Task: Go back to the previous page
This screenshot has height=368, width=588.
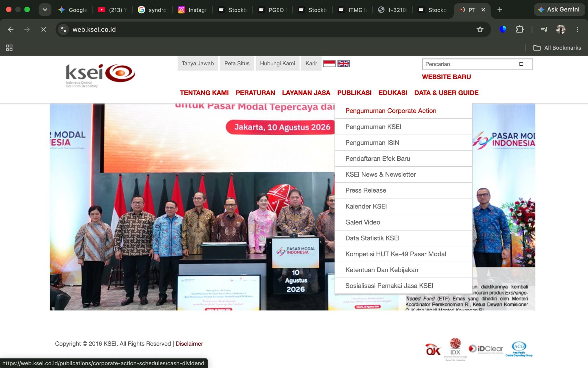Action: pyautogui.click(x=11, y=29)
